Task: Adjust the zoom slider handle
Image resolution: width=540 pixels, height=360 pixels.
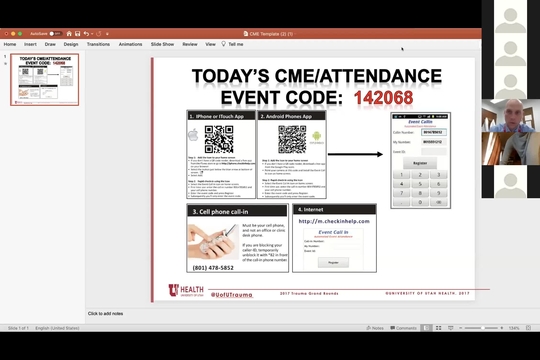Action: click(483, 328)
